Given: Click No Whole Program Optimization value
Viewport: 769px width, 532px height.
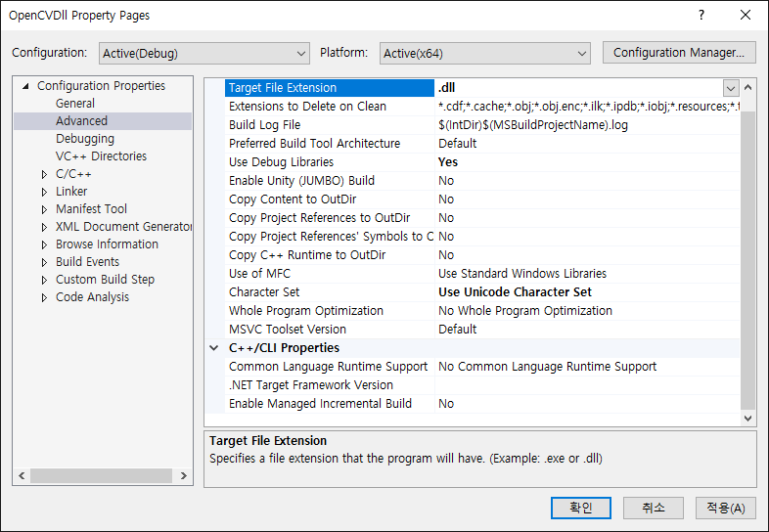Looking at the screenshot, I should pyautogui.click(x=525, y=311).
